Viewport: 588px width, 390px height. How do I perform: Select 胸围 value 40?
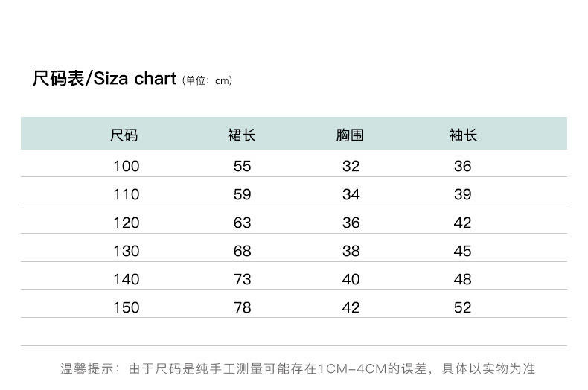click(x=351, y=279)
